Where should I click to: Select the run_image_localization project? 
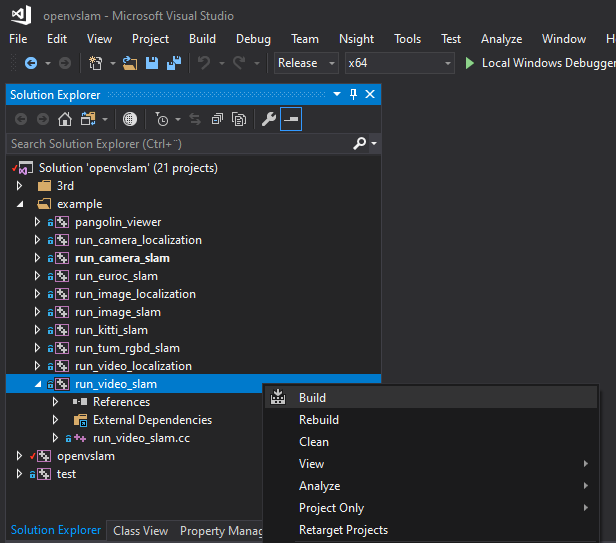pyautogui.click(x=135, y=294)
